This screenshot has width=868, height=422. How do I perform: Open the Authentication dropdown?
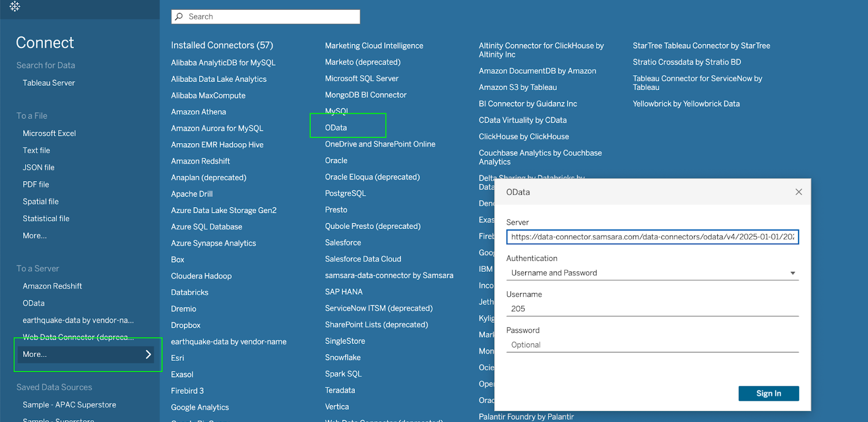click(652, 273)
